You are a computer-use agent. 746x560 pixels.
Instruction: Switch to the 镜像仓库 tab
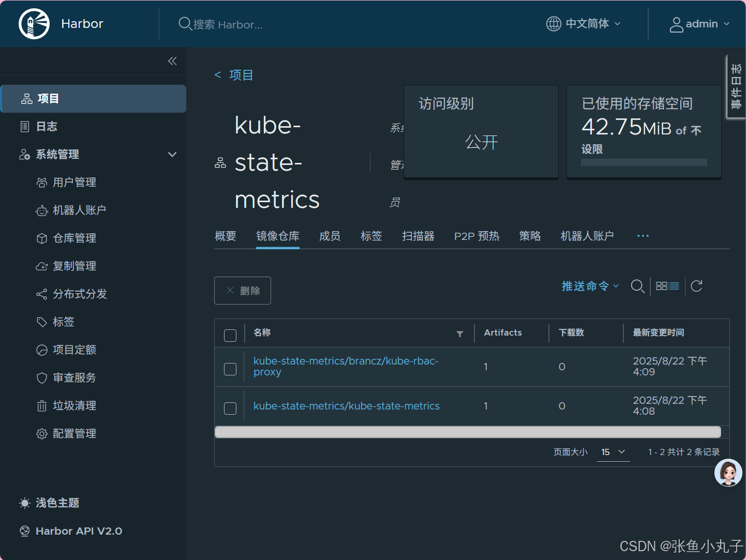pos(278,236)
